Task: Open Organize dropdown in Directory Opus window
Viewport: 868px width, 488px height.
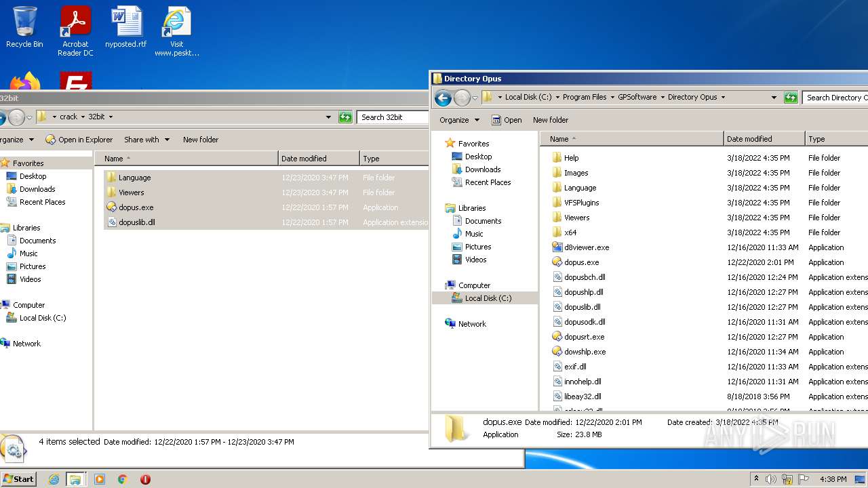Action: pyautogui.click(x=459, y=120)
